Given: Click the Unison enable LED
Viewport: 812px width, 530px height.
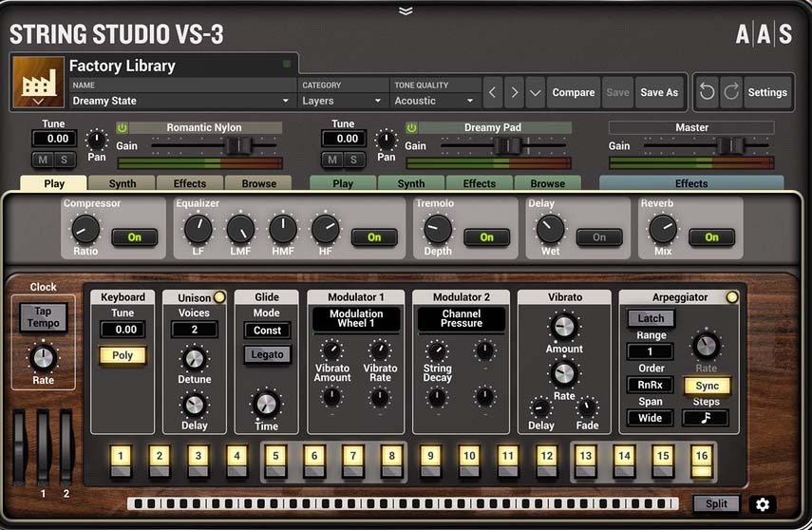Looking at the screenshot, I should 219,297.
